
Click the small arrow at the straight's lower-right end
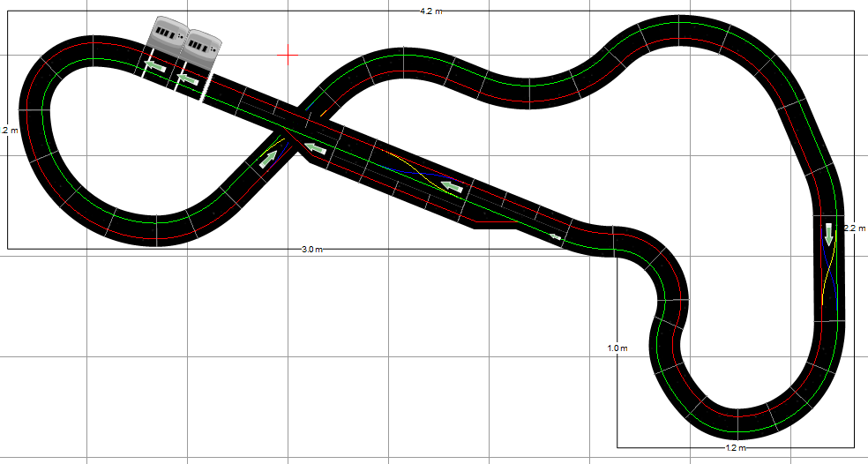[x=555, y=236]
